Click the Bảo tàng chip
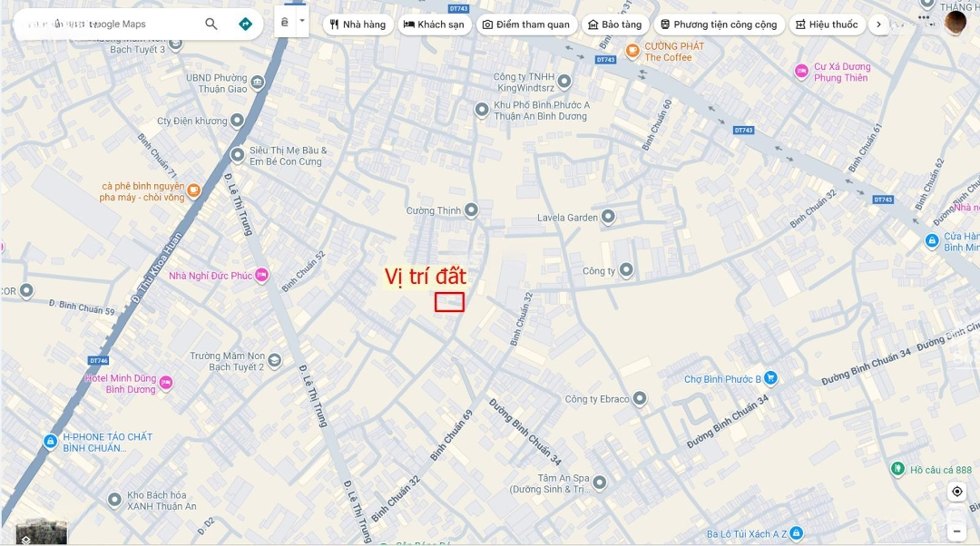The image size is (980, 546). (x=615, y=24)
